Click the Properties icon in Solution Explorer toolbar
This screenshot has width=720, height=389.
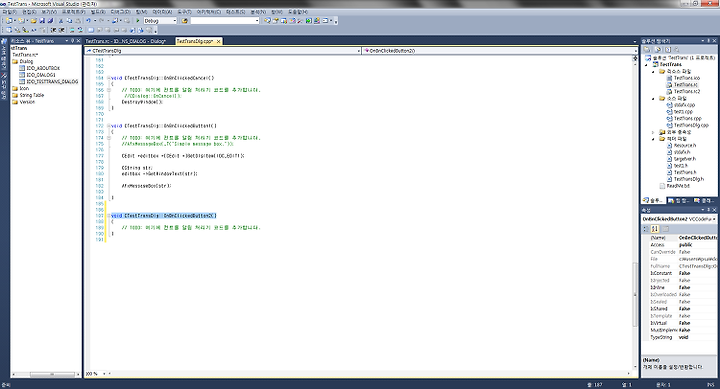[647, 49]
